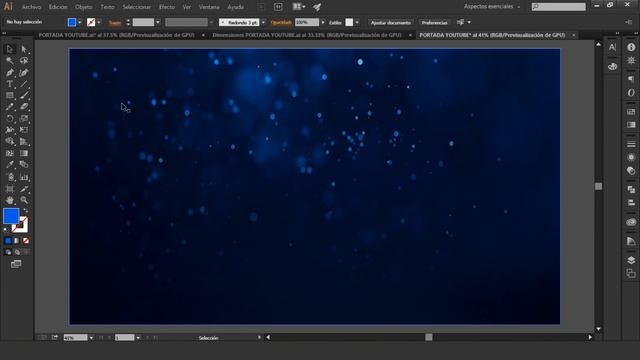The width and height of the screenshot is (640, 360).
Task: Open the Ventana menu
Action: 209,7
